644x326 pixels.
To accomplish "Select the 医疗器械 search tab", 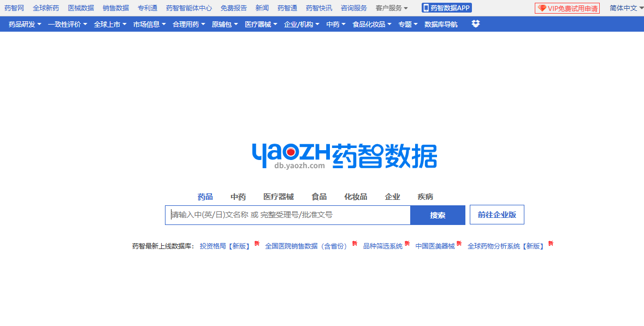I will (x=279, y=197).
